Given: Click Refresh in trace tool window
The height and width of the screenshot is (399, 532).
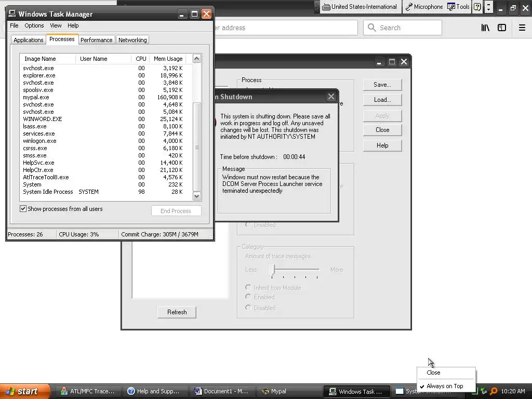Looking at the screenshot, I should (x=177, y=312).
